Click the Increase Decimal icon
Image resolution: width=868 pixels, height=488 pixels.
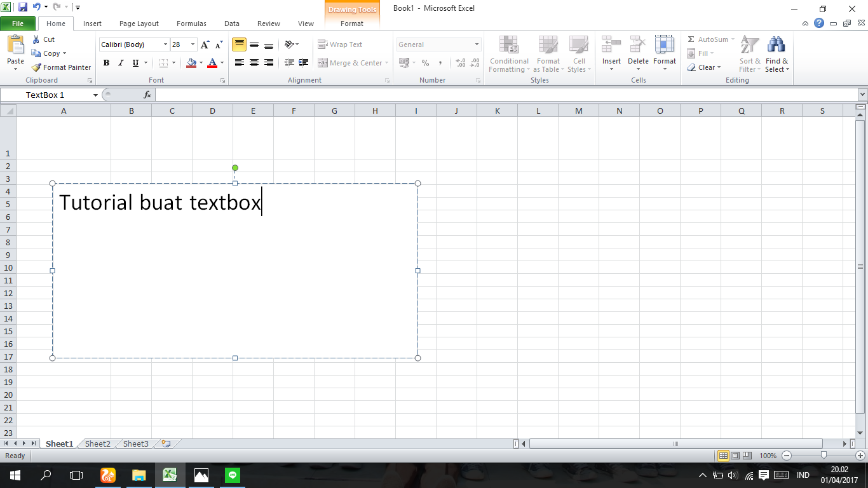coord(459,63)
